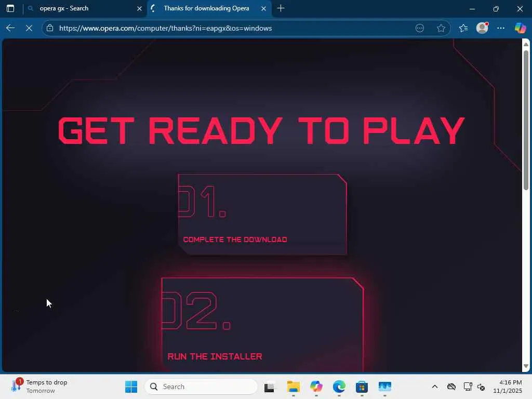Close the 'Thanks for downloading Opera' tab
The width and height of the screenshot is (532, 399).
click(x=263, y=8)
